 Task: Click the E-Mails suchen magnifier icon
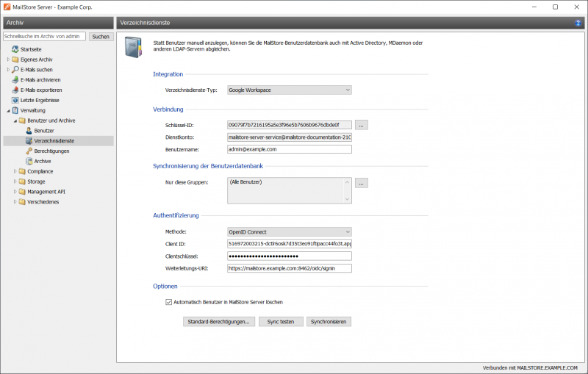tap(15, 69)
